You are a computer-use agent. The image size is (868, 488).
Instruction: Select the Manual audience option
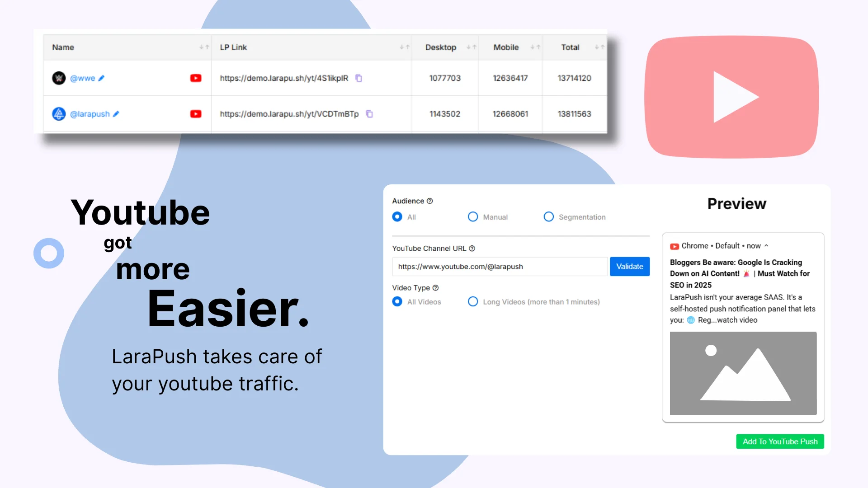(x=473, y=217)
